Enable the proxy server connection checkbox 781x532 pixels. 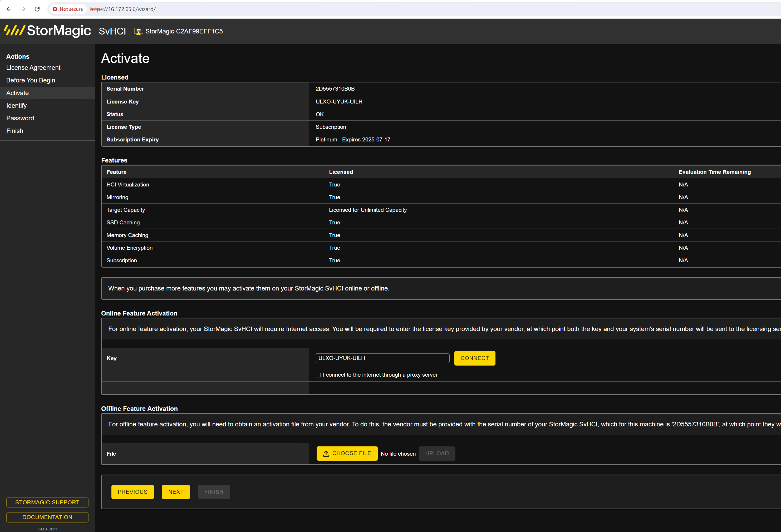[318, 375]
